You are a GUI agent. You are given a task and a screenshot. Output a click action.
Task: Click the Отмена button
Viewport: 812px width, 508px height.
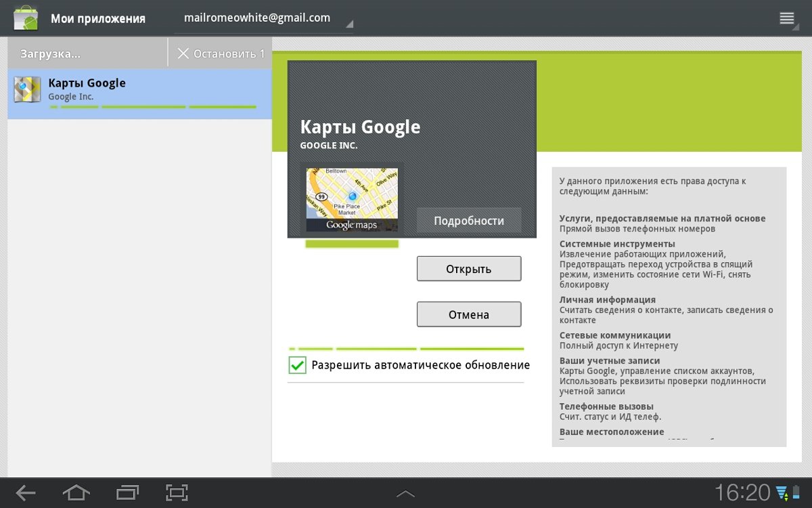tap(469, 314)
